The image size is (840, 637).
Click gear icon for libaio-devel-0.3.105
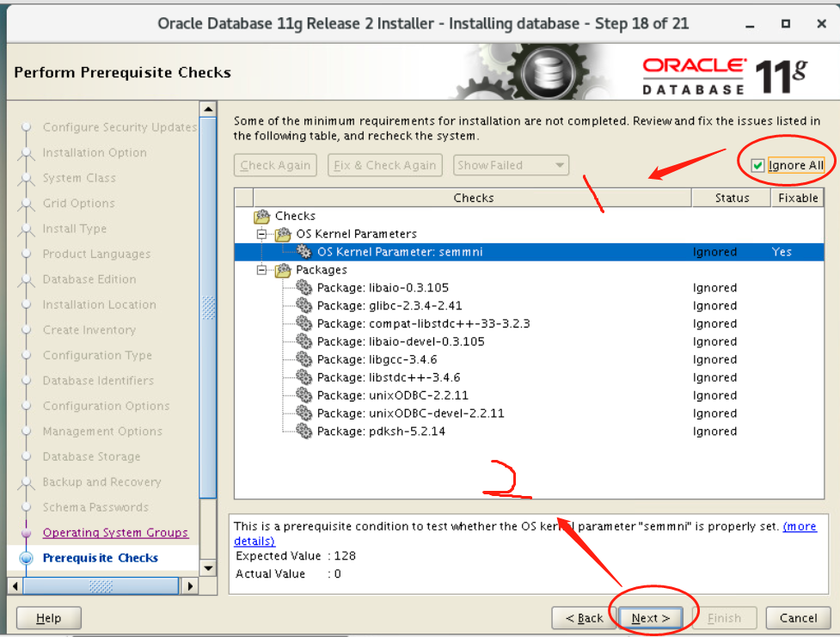click(304, 342)
